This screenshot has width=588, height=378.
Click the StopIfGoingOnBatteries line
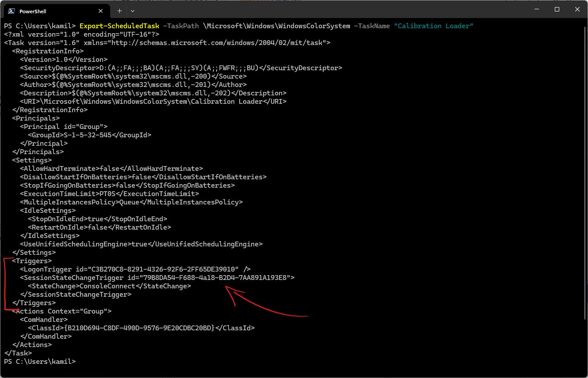coord(127,185)
